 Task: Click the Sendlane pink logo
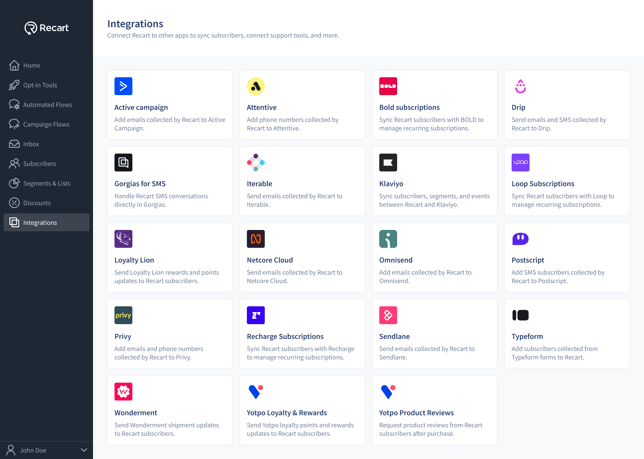388,315
